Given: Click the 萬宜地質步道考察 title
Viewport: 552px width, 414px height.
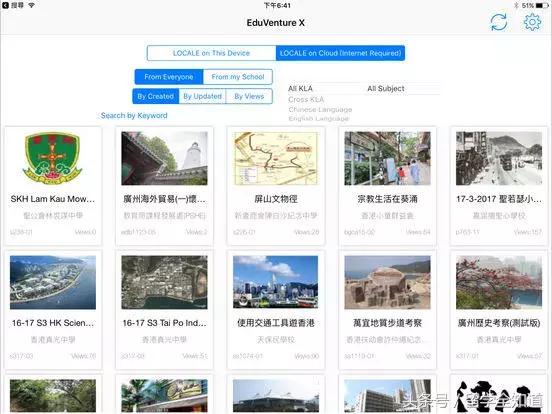Looking at the screenshot, I should pos(387,323).
